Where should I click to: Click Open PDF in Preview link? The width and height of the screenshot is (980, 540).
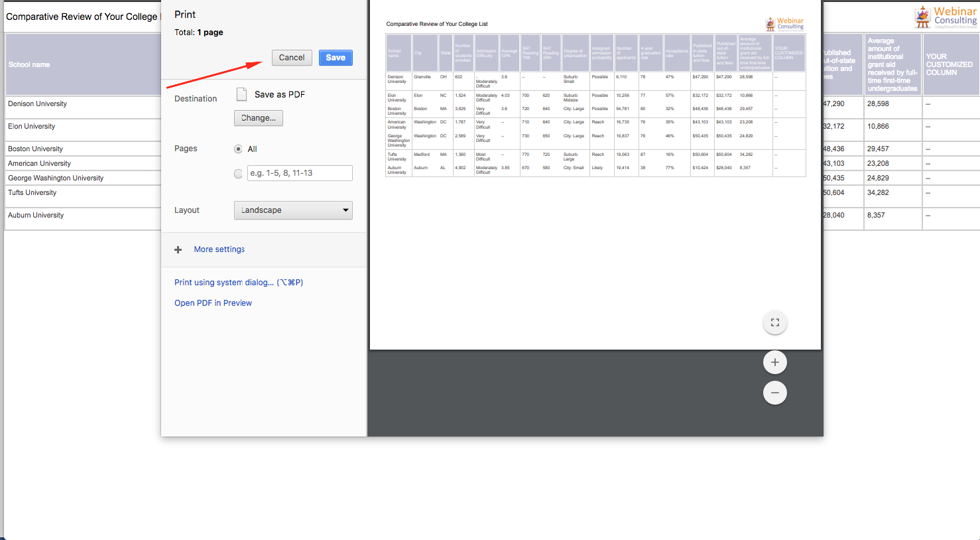[x=213, y=303]
